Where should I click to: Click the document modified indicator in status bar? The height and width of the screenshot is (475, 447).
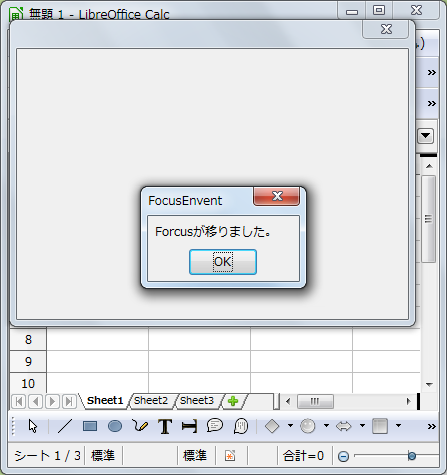pyautogui.click(x=230, y=456)
